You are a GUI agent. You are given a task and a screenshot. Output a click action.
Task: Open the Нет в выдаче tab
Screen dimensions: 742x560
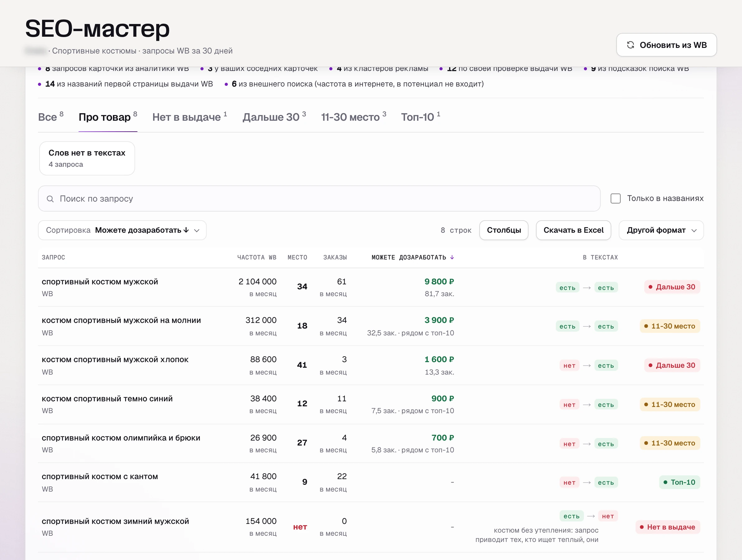[190, 117]
